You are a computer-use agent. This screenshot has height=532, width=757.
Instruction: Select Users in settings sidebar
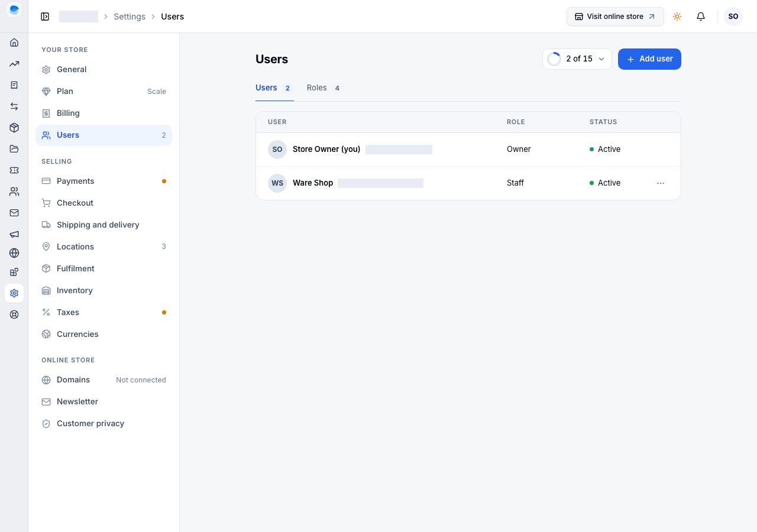click(103, 135)
